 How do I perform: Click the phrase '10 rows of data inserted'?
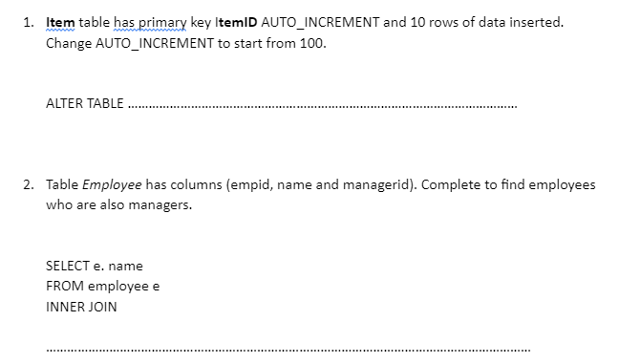click(485, 22)
